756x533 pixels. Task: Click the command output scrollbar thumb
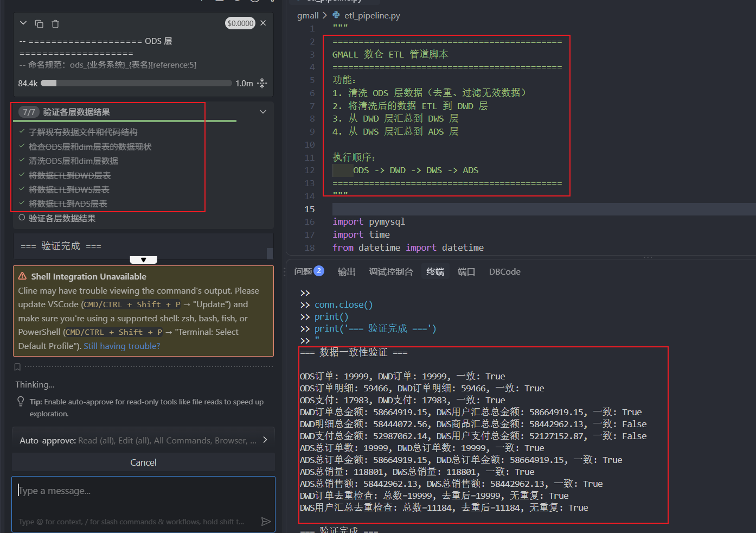[x=270, y=253]
